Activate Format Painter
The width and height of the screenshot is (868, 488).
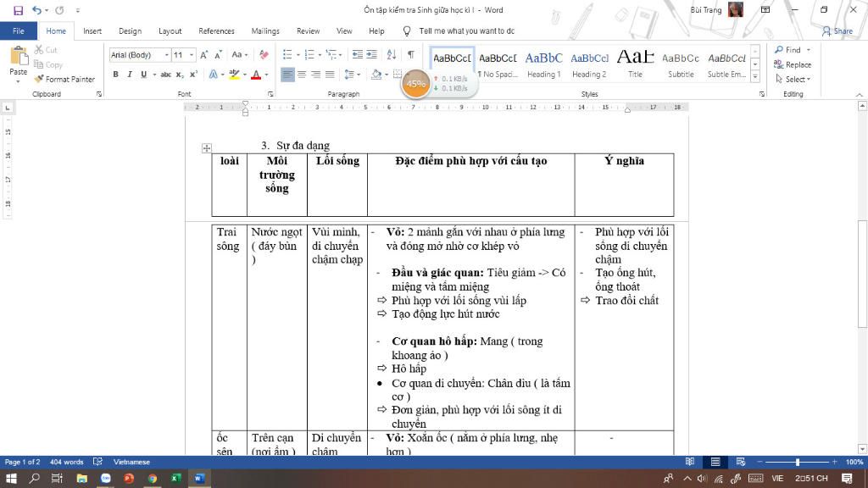pos(64,79)
